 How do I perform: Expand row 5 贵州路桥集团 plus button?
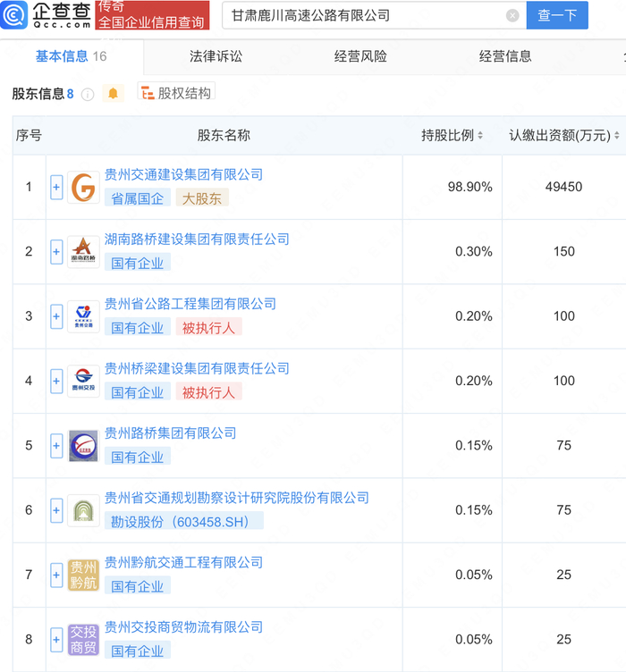(56, 446)
